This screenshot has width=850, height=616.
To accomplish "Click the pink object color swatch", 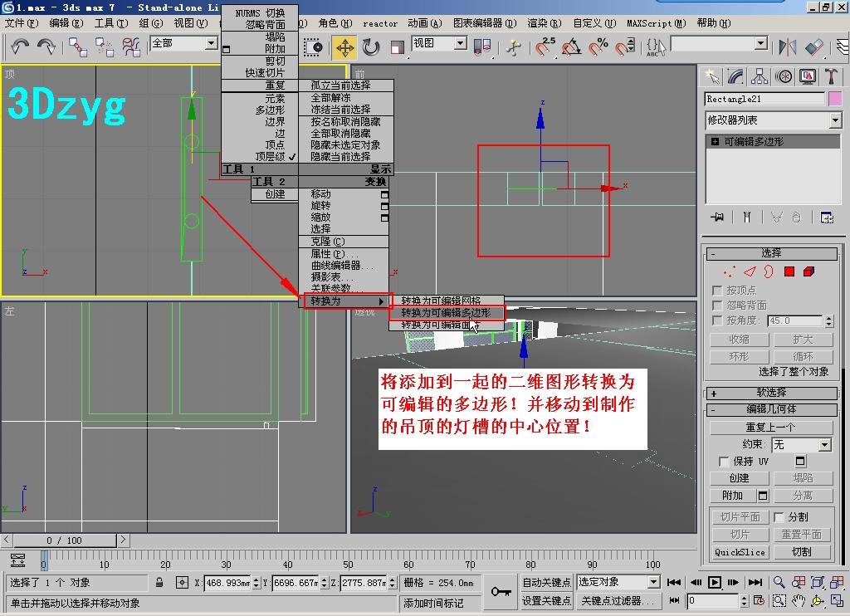I will pyautogui.click(x=835, y=100).
